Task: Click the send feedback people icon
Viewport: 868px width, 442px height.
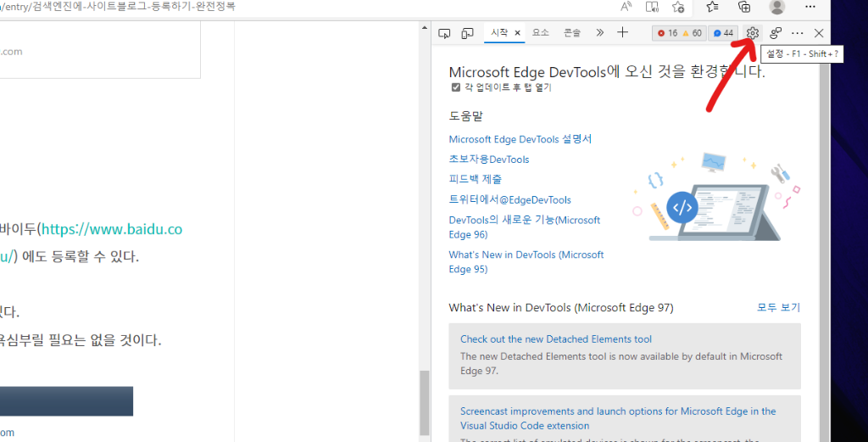Action: coord(775,33)
